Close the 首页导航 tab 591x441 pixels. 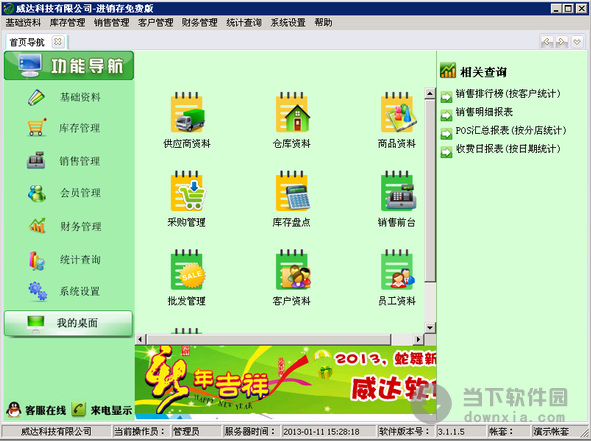coord(58,41)
